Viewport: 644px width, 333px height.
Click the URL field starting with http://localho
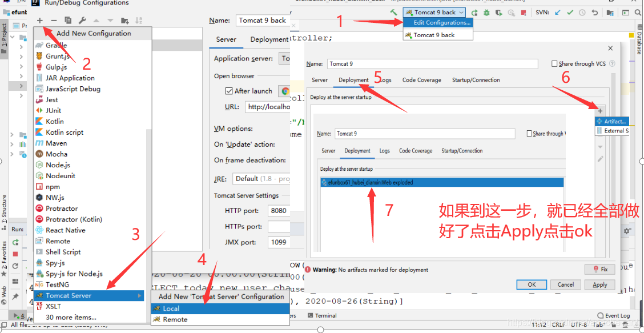coord(268,107)
